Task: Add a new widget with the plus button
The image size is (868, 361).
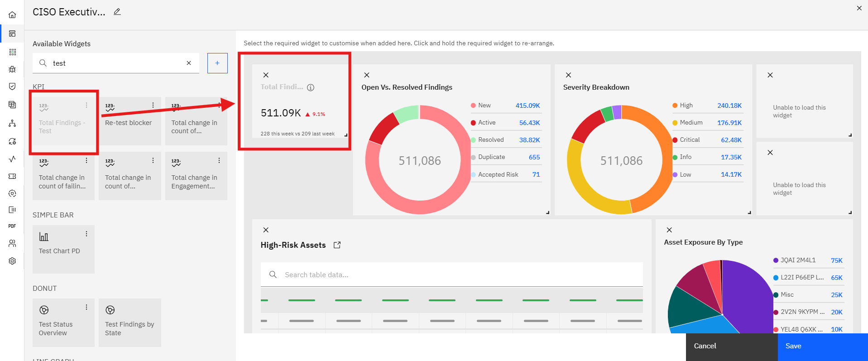Action: pyautogui.click(x=217, y=63)
